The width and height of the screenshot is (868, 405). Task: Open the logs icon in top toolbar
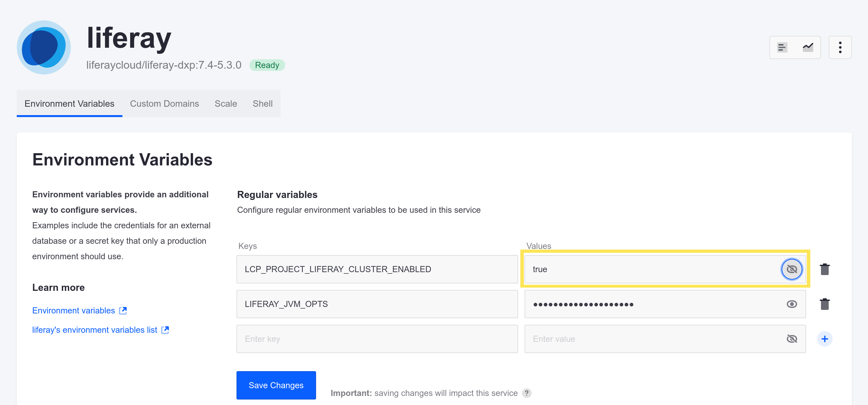(x=782, y=47)
